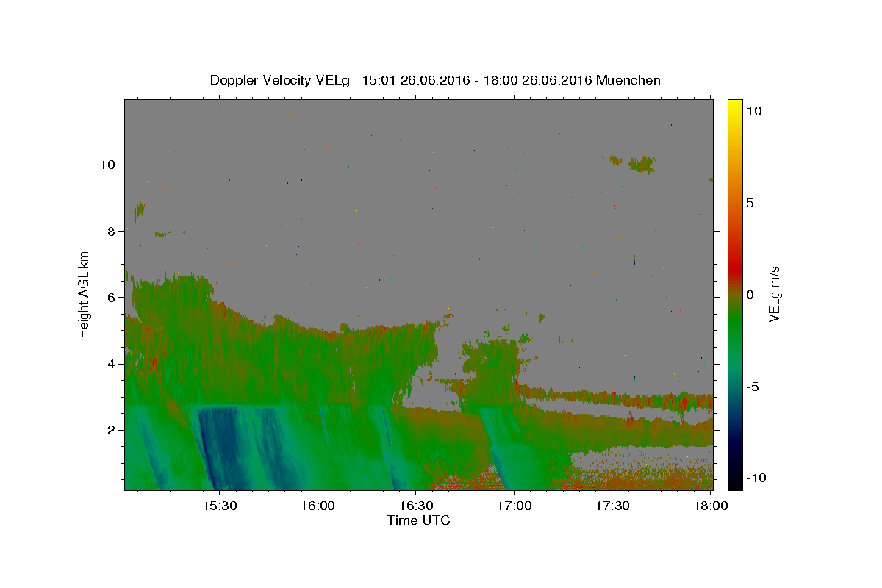Screen dimensions: 882x588
Task: Click the 18:00 time axis label
Action: coord(710,506)
